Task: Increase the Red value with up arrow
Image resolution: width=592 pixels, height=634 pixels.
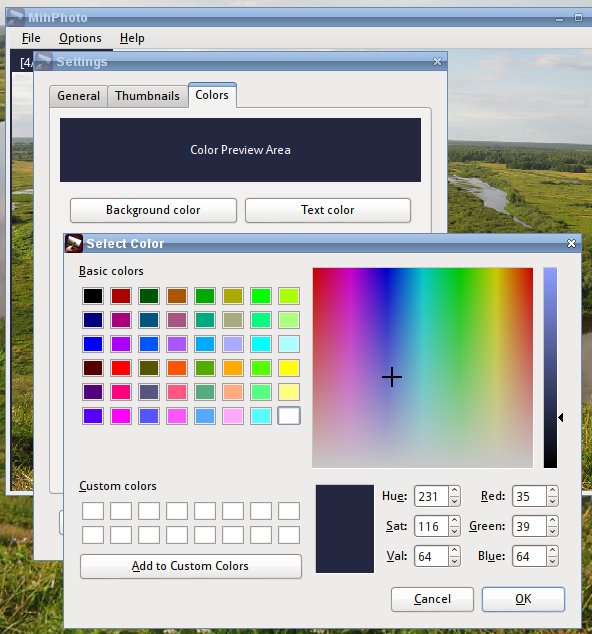Action: 552,491
